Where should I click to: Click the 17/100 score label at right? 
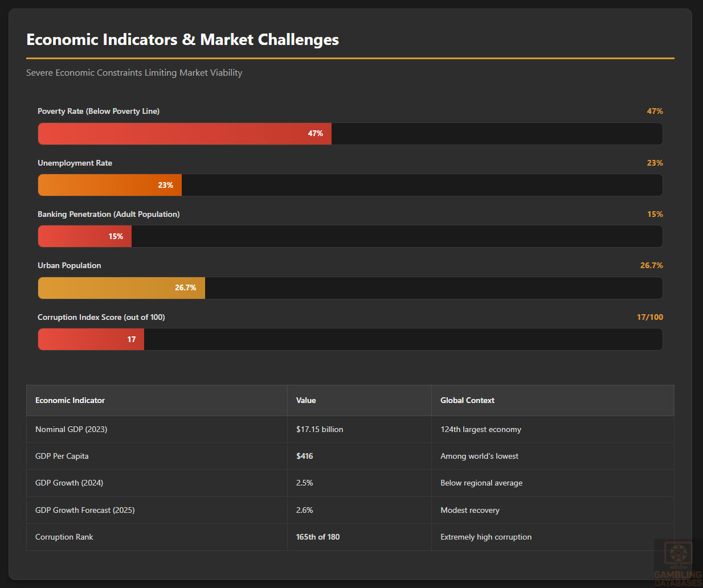pos(649,318)
